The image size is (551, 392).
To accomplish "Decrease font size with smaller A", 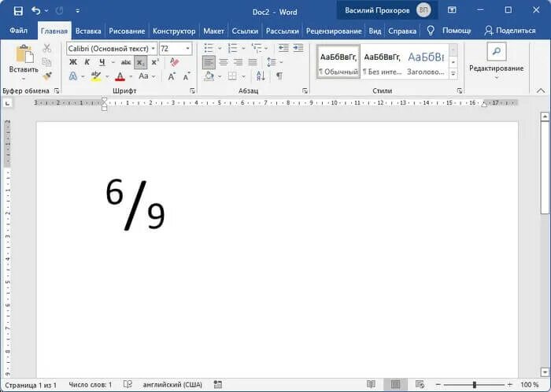I will coord(187,76).
